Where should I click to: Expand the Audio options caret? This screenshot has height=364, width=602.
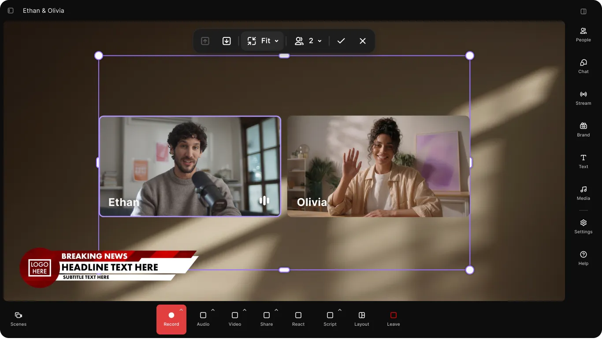(213, 310)
